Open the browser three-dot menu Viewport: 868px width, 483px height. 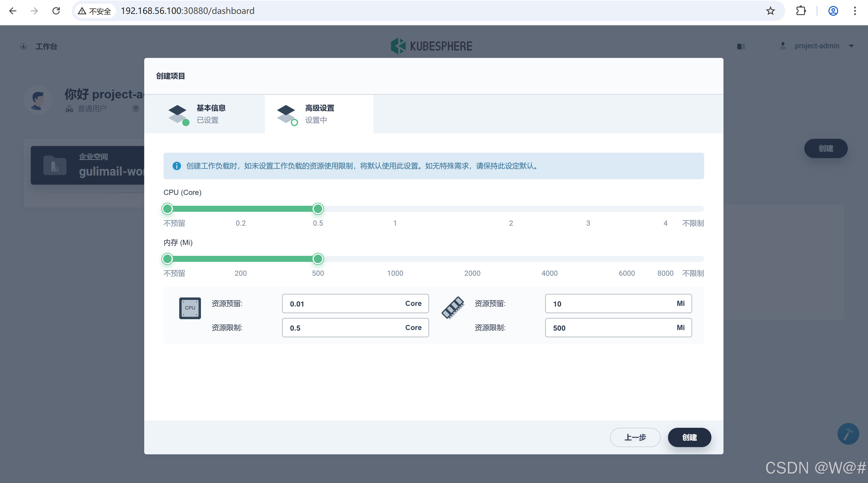click(855, 11)
